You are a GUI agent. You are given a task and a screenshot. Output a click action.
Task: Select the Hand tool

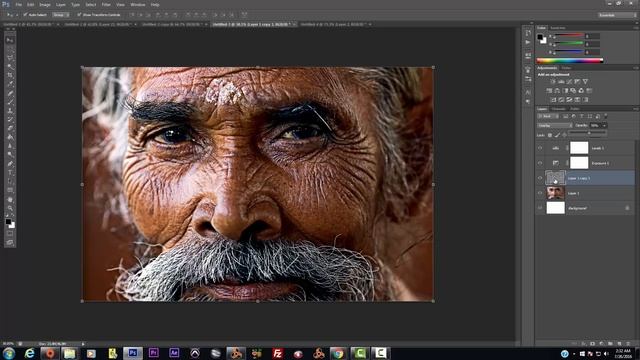coord(10,200)
